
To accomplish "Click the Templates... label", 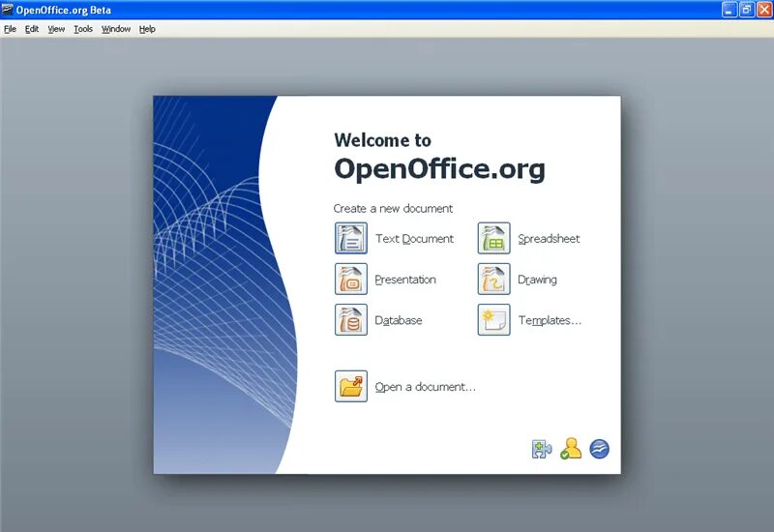I will tap(550, 321).
